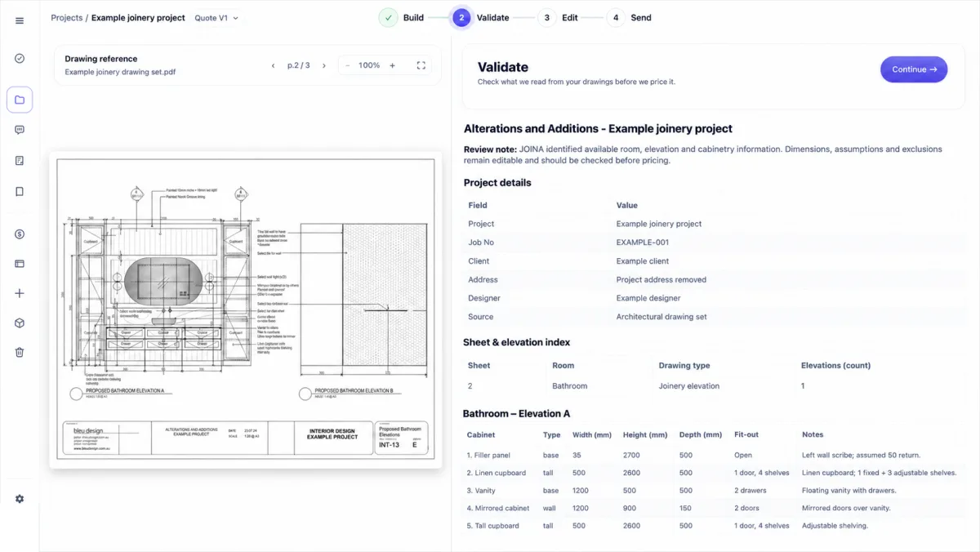This screenshot has width=980, height=552.
Task: Open the hamburger menu in sidebar
Action: (x=20, y=20)
